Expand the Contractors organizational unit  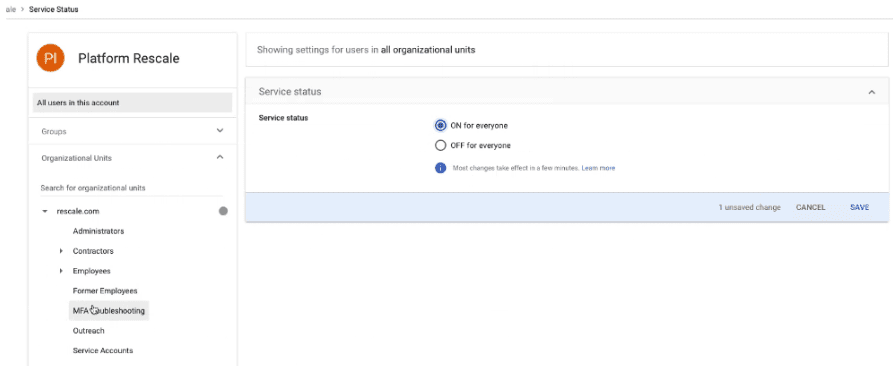pyautogui.click(x=61, y=251)
